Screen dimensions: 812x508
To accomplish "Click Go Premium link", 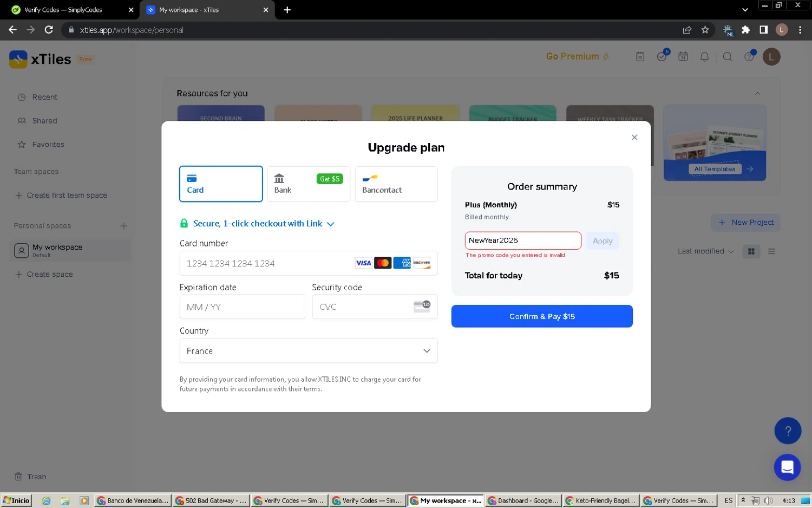I will 577,56.
